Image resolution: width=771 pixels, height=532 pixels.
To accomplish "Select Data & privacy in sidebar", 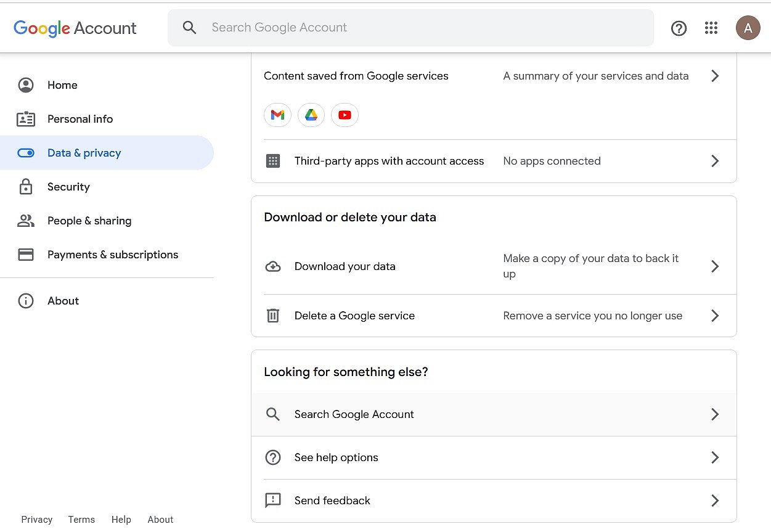I will (x=107, y=153).
